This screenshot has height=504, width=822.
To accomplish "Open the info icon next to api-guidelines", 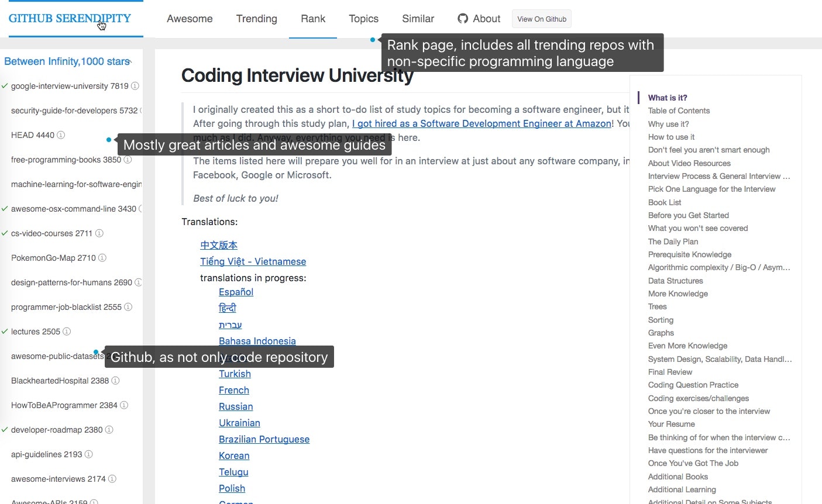I will coord(89,454).
